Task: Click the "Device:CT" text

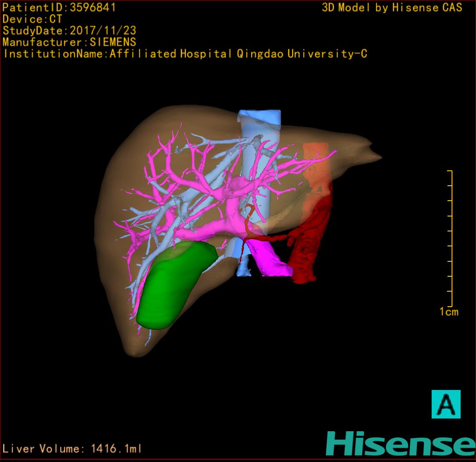Action: tap(32, 19)
